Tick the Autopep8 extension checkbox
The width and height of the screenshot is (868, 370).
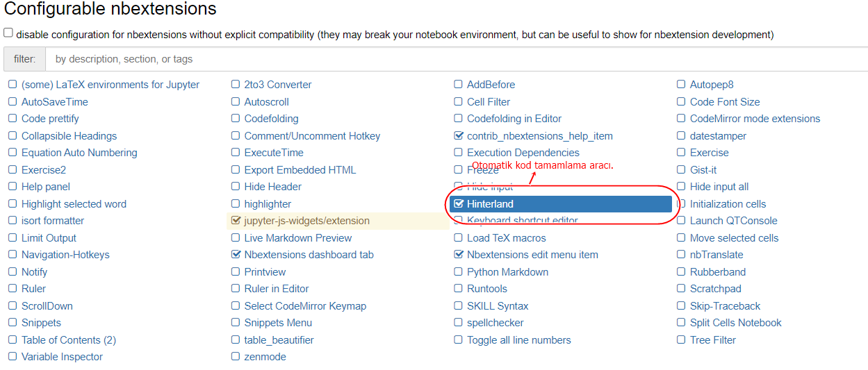[x=681, y=85]
